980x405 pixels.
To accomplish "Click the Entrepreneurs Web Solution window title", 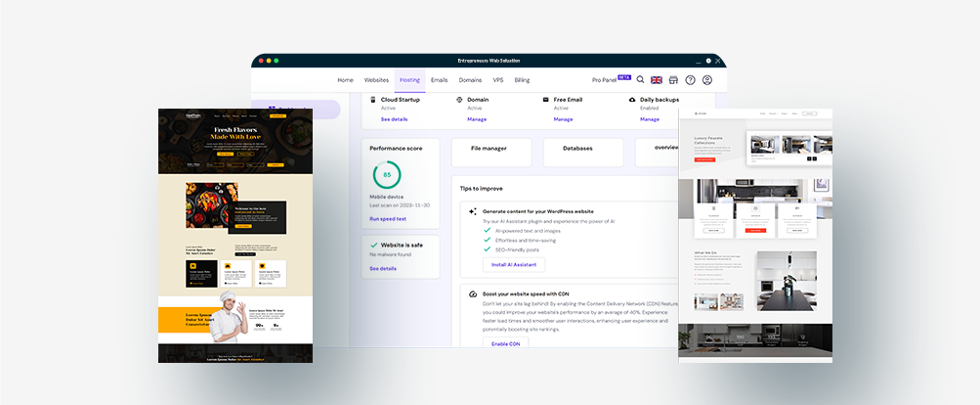I will point(489,61).
